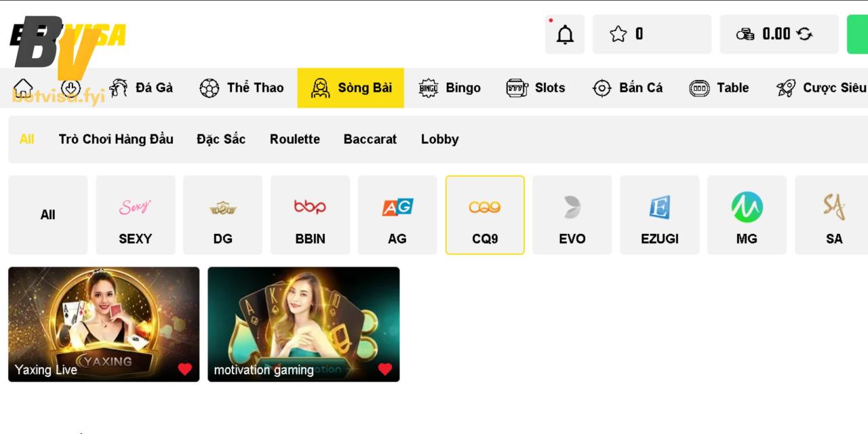Show the Roulette games tab

click(294, 140)
